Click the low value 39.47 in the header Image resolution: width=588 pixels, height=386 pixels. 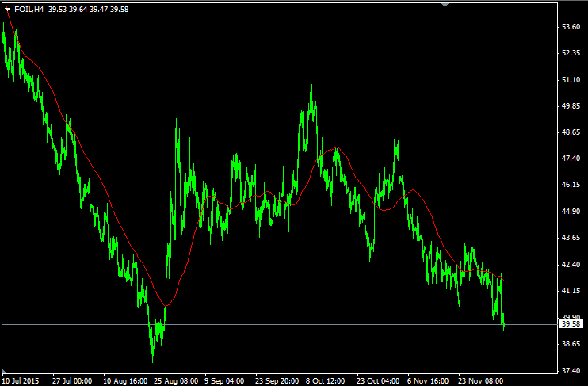pos(98,9)
